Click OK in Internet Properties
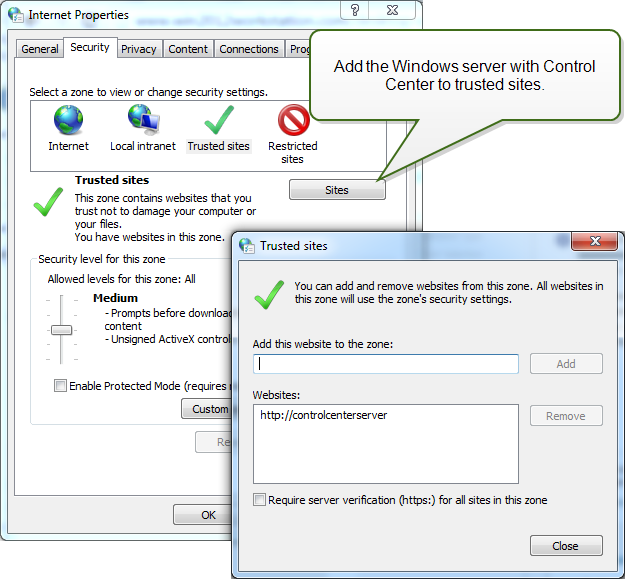 click(208, 515)
